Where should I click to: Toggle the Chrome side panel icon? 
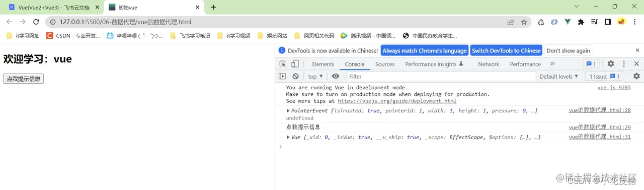tap(608, 22)
